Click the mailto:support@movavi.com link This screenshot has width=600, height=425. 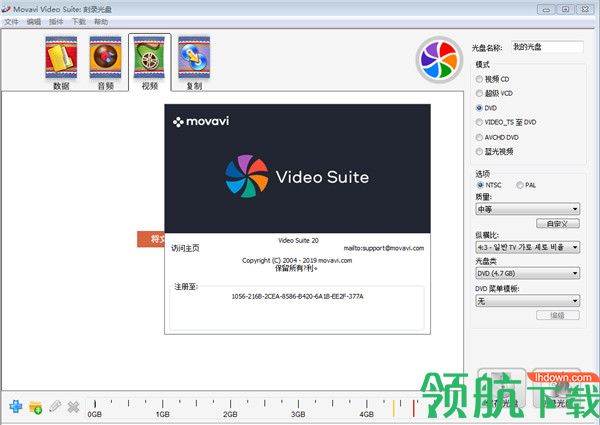[384, 248]
